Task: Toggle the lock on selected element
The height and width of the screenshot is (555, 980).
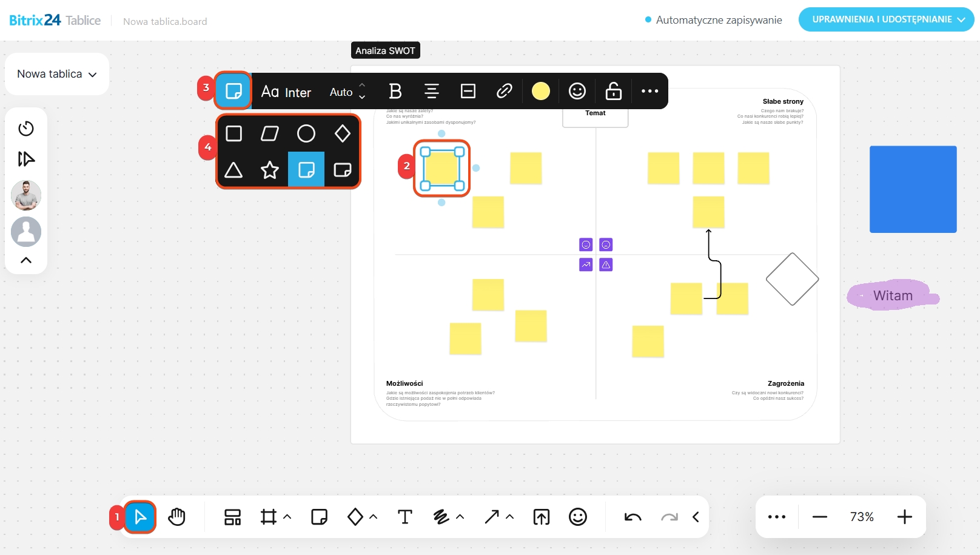Action: click(x=613, y=91)
